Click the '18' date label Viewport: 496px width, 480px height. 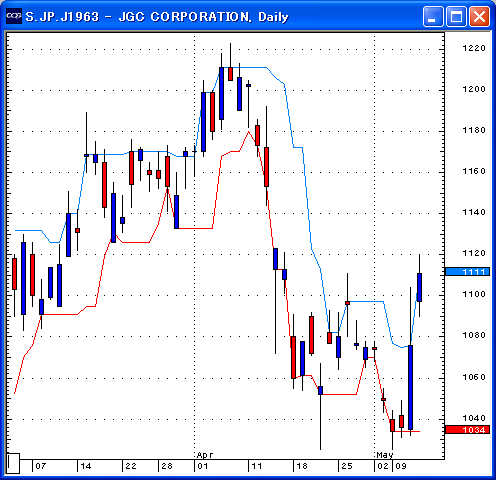point(302,466)
